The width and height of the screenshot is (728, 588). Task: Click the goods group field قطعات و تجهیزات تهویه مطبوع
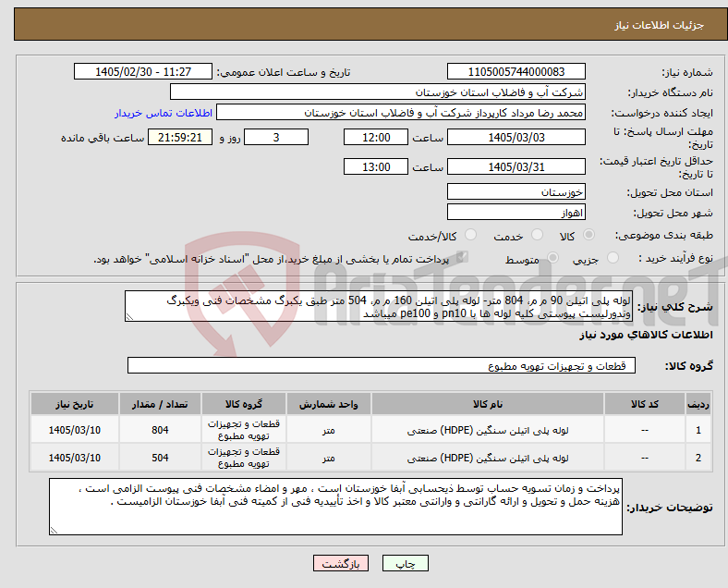coord(382,365)
